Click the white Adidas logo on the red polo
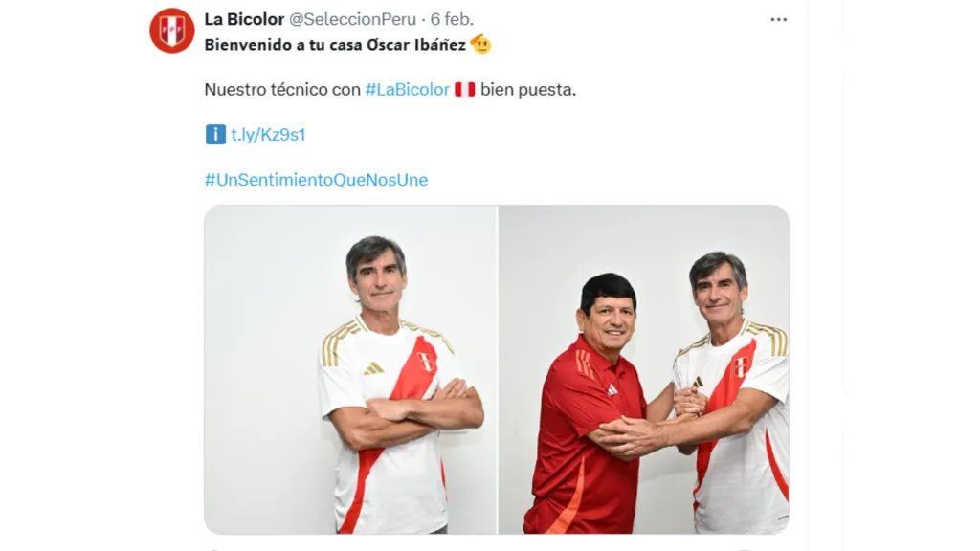This screenshot has height=551, width=980. (612, 390)
